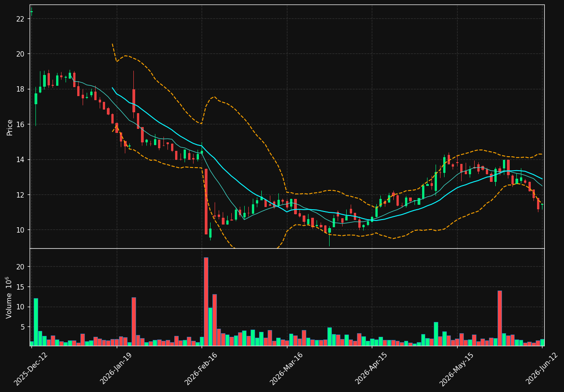The width and height of the screenshot is (564, 392).
Task: Click the 2025-Dec-12 date label
Action: (31, 369)
